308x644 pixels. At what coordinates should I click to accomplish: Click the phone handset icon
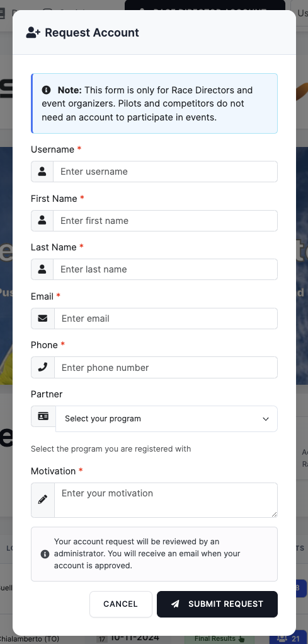pos(43,367)
